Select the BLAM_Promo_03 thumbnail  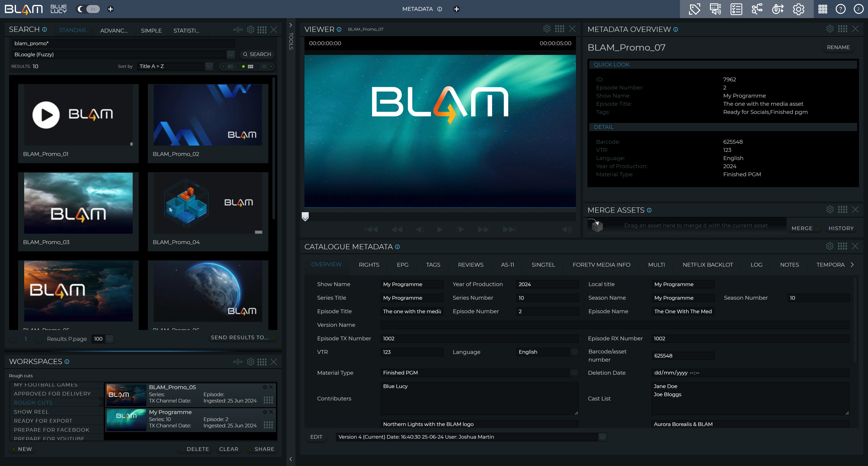(78, 203)
